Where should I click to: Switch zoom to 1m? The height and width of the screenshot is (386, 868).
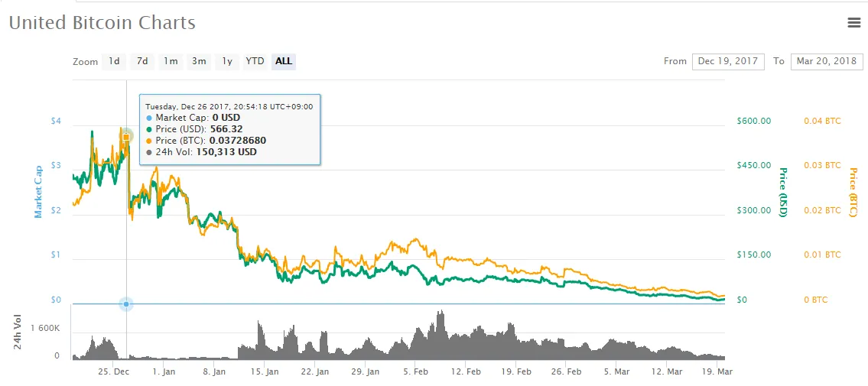171,61
